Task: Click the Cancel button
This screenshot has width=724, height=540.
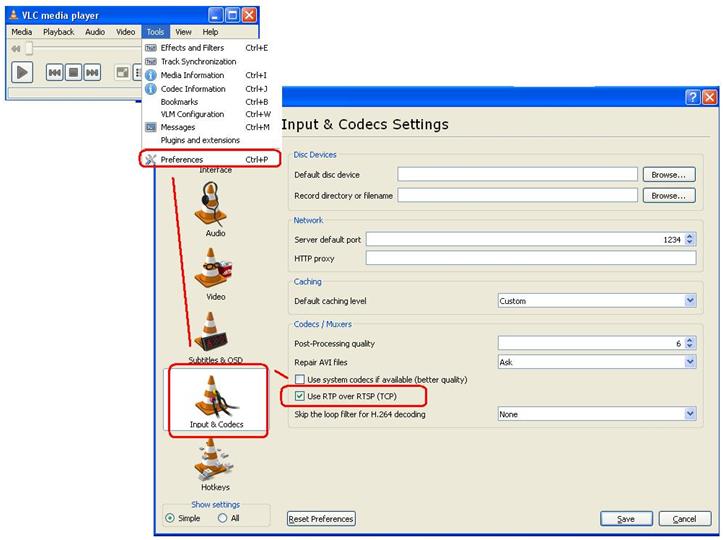Action: [x=684, y=519]
